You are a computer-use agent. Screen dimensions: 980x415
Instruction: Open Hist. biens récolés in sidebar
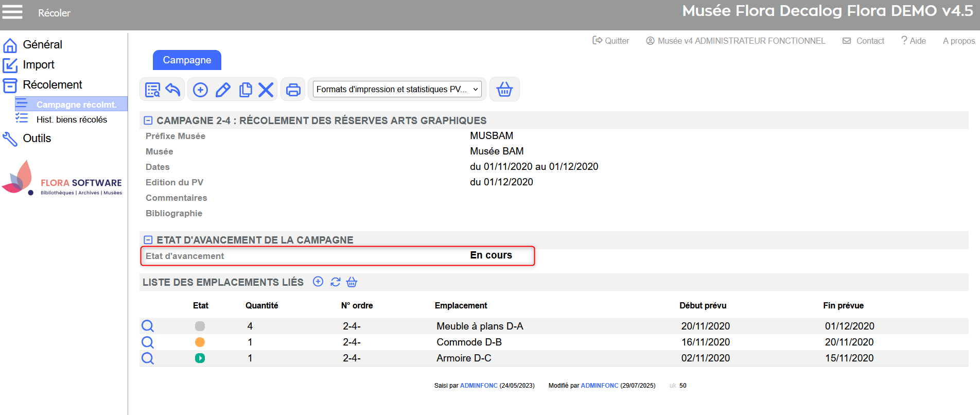(72, 119)
